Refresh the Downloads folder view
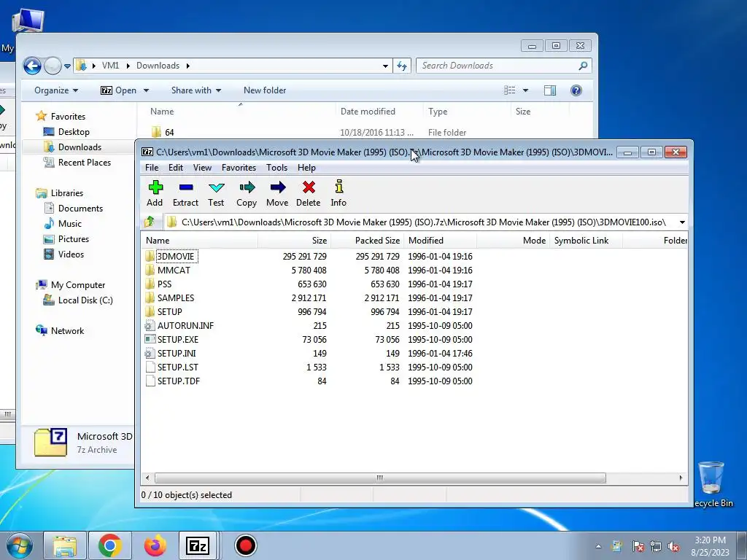Screen dimensions: 747x560 tap(402, 66)
